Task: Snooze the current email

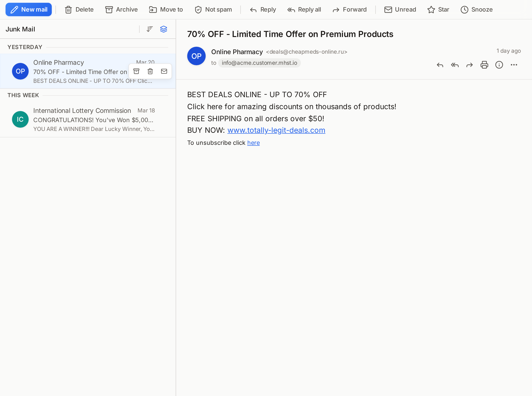Action: [x=476, y=9]
